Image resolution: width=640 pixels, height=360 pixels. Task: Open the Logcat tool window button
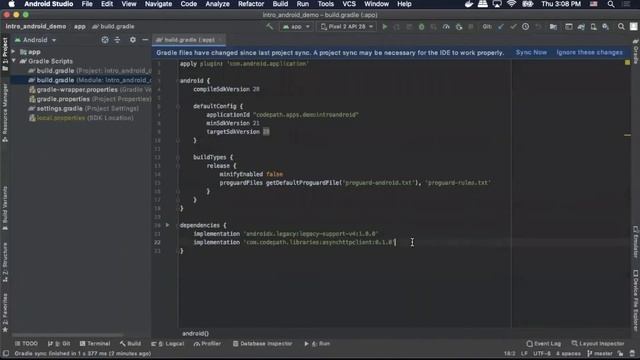point(168,344)
